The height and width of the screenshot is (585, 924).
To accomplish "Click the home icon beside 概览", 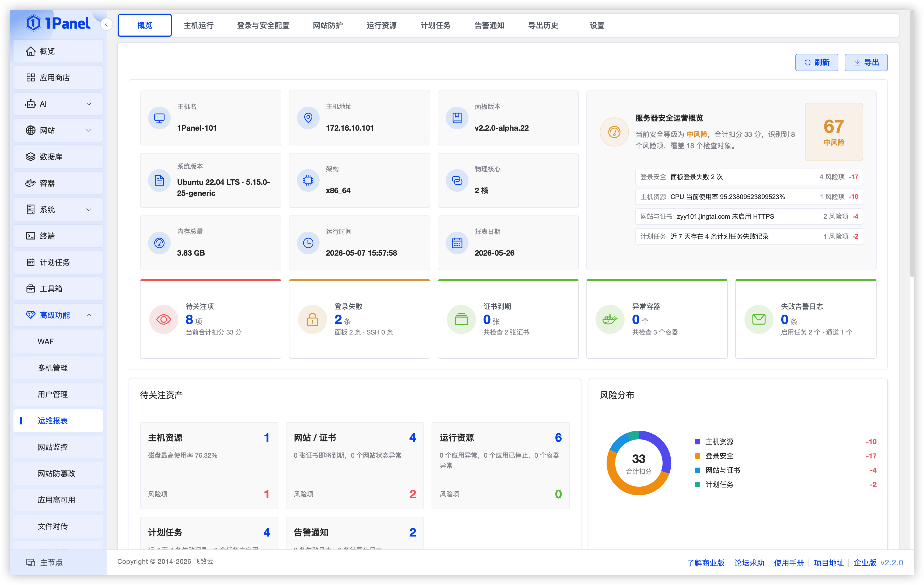I will coord(31,51).
